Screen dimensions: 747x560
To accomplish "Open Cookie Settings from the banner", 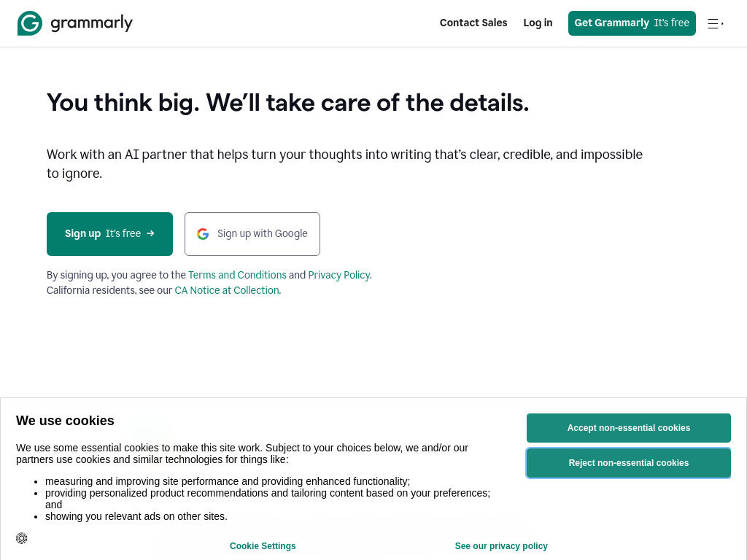I will [x=263, y=546].
